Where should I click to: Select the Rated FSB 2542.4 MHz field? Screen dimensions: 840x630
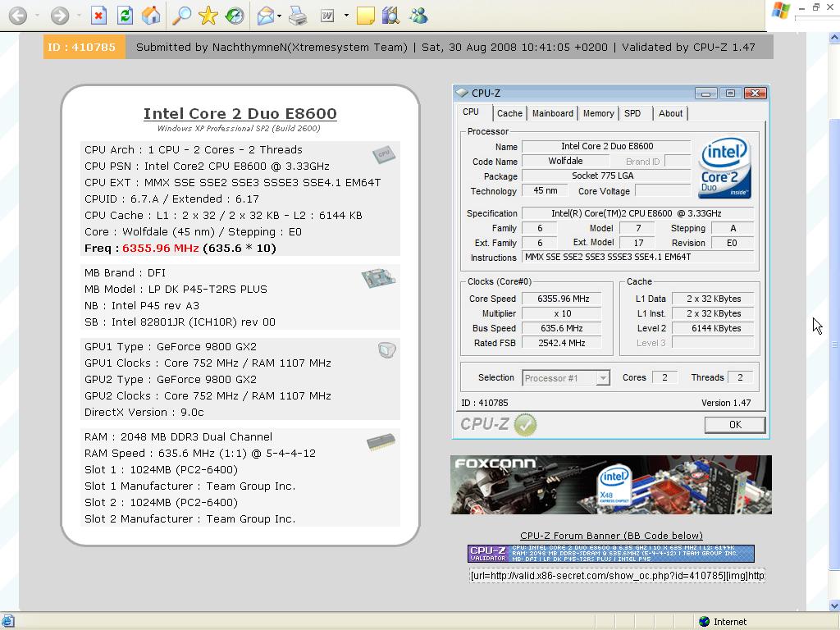[x=563, y=343]
